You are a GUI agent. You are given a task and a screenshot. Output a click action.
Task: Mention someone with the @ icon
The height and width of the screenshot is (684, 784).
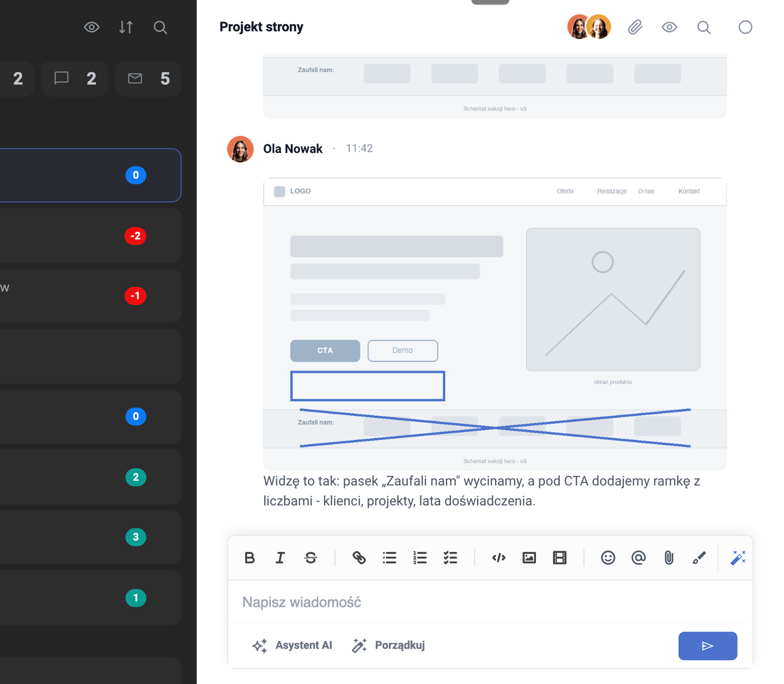tap(638, 557)
